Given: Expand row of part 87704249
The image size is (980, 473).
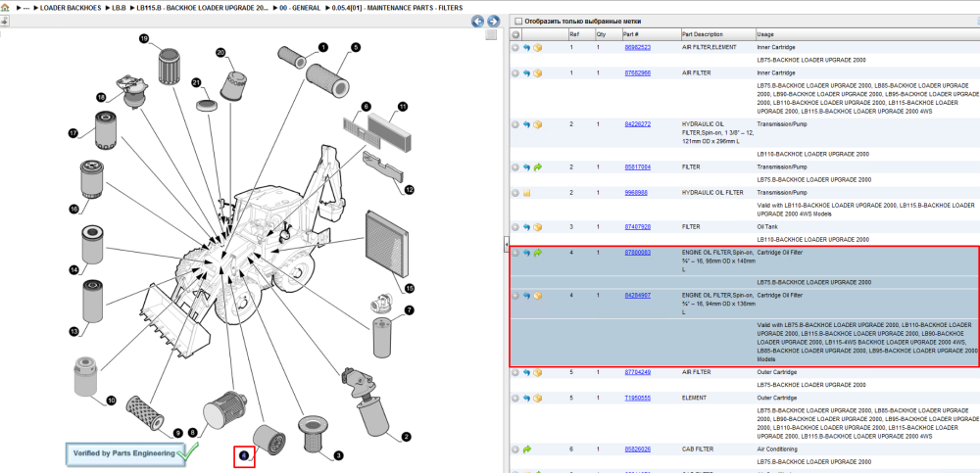Looking at the screenshot, I should (515, 372).
